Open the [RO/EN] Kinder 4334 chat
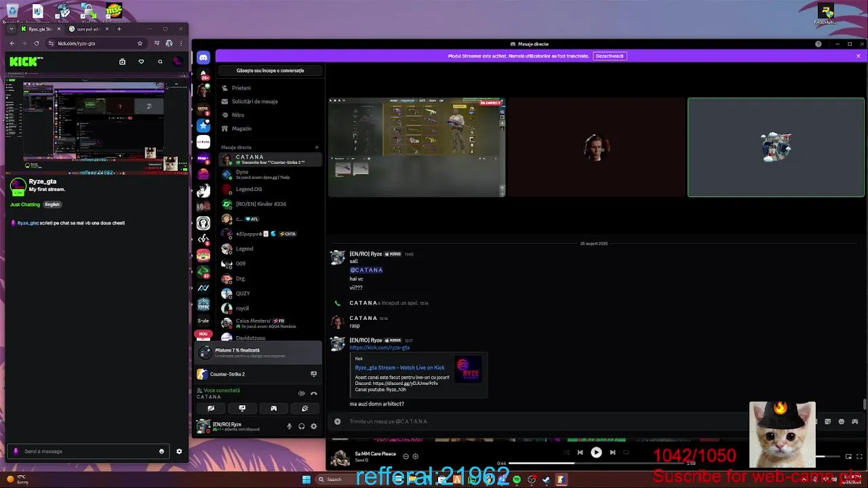 click(269, 204)
